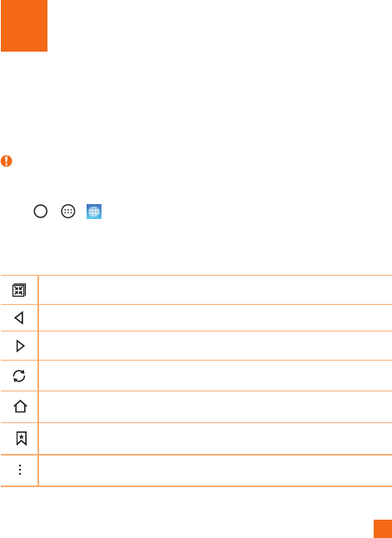
Task: Click the orange exclamation notice icon
Action: [7, 161]
